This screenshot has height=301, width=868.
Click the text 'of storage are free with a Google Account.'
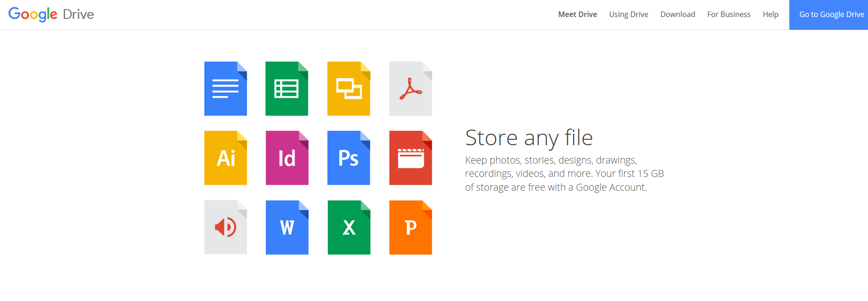[556, 187]
